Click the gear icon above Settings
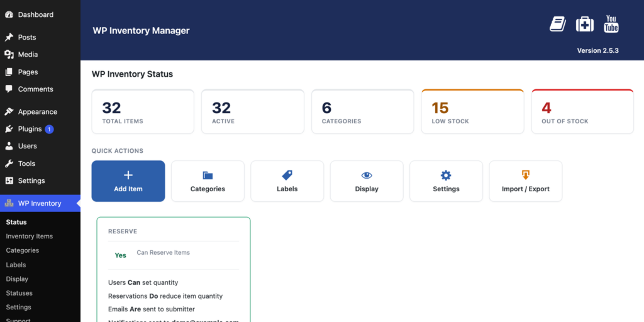 pos(446,175)
